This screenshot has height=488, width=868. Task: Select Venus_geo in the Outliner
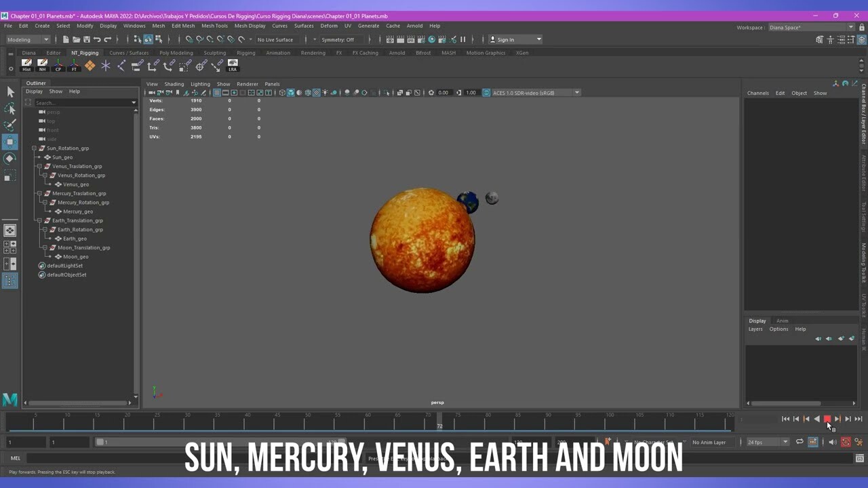pos(75,184)
